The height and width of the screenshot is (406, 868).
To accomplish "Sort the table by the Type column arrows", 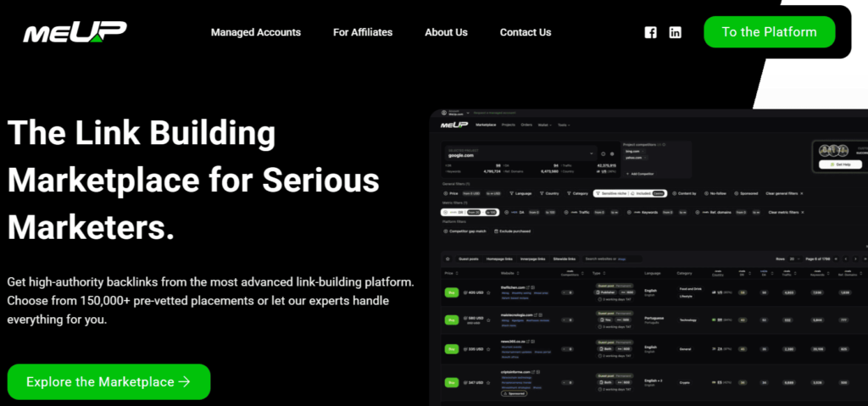I will 604,273.
